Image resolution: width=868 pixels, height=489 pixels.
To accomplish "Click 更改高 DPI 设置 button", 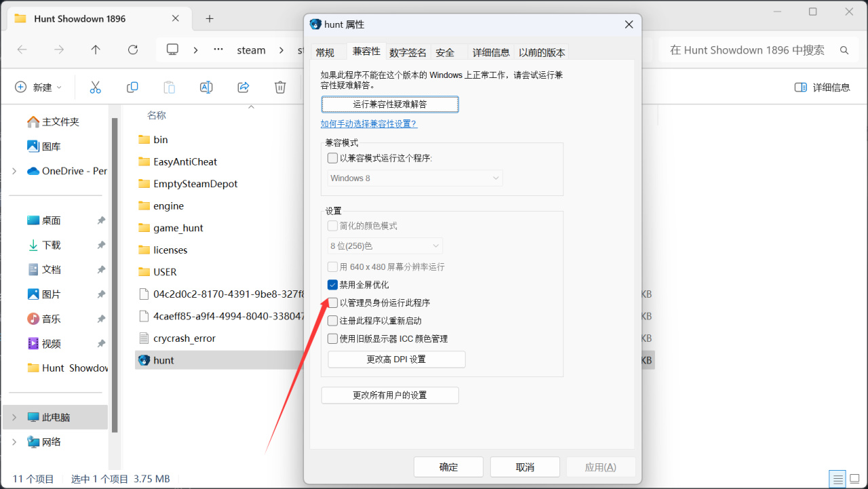I will [397, 359].
